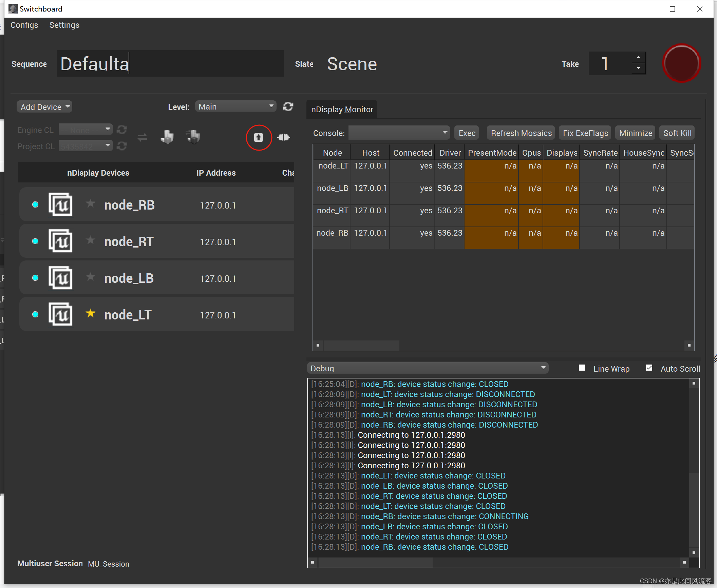This screenshot has height=588, width=717.
Task: Click the Soft Kill button
Action: click(677, 133)
